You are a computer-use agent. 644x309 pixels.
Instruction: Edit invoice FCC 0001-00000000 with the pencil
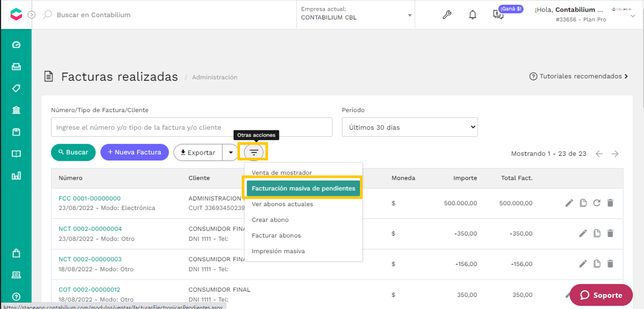pos(569,203)
